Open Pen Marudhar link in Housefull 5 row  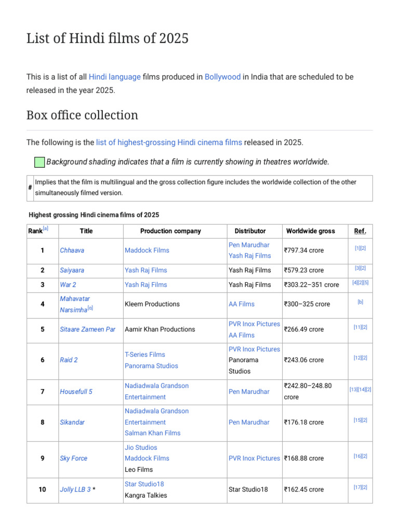tap(249, 392)
